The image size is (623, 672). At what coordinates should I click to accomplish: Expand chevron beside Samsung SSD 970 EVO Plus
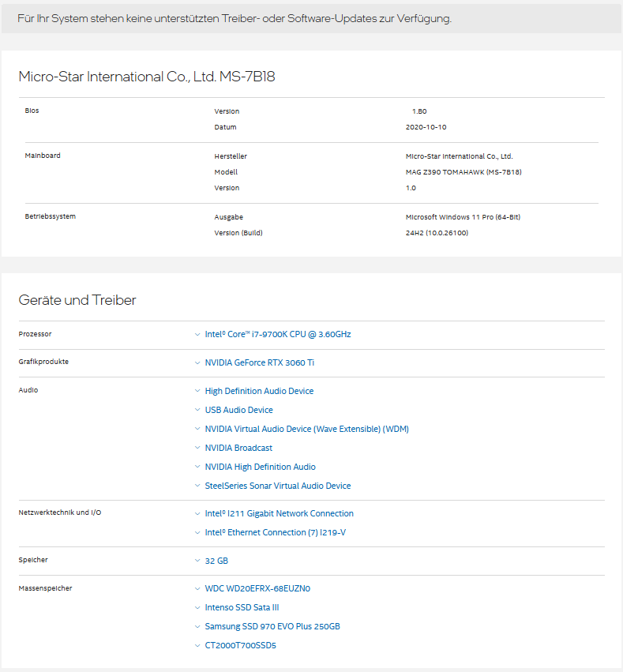pyautogui.click(x=197, y=626)
